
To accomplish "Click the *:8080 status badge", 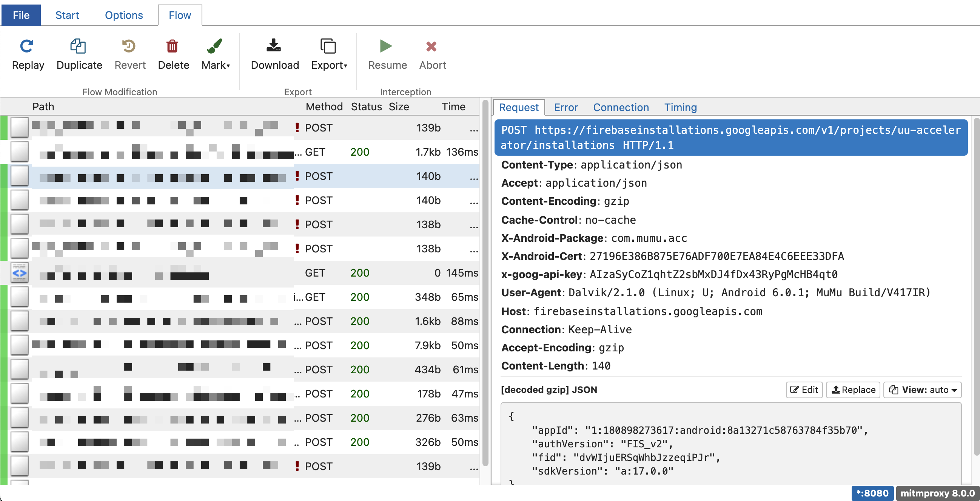I will (872, 493).
